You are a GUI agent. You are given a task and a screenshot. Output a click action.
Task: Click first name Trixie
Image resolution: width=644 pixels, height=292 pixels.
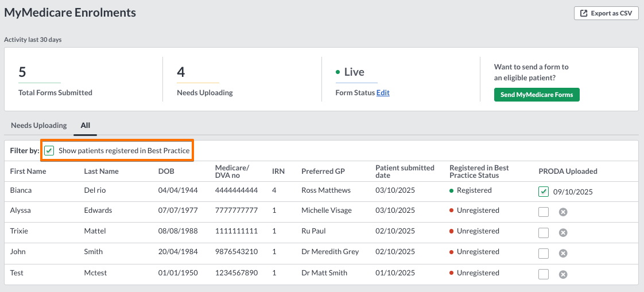pos(20,231)
